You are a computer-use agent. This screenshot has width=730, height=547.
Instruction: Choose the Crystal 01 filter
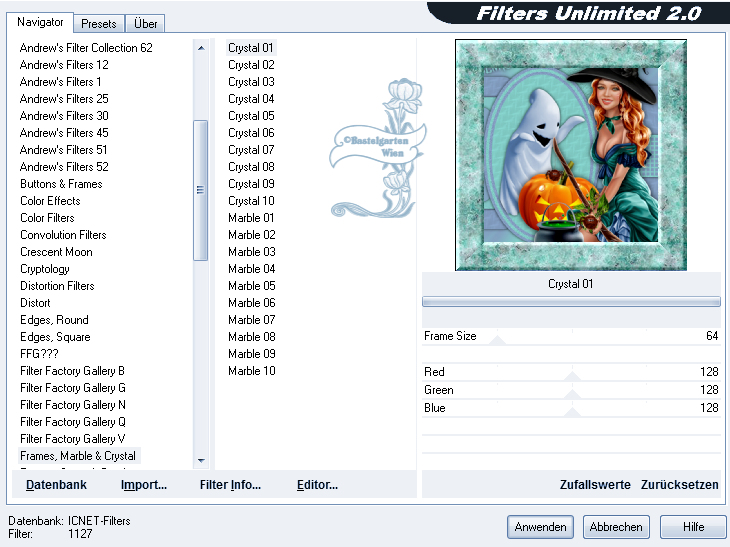[x=250, y=48]
